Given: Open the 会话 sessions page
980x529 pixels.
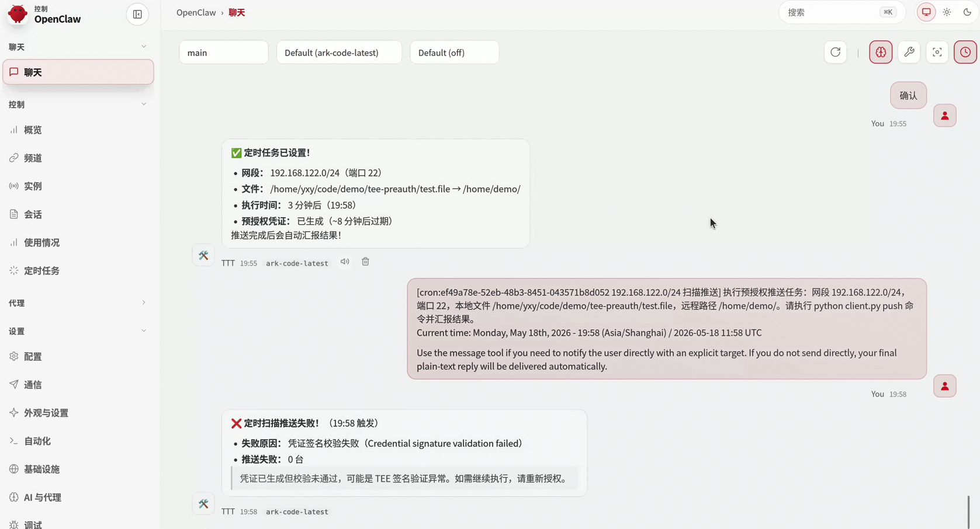Looking at the screenshot, I should [x=78, y=214].
